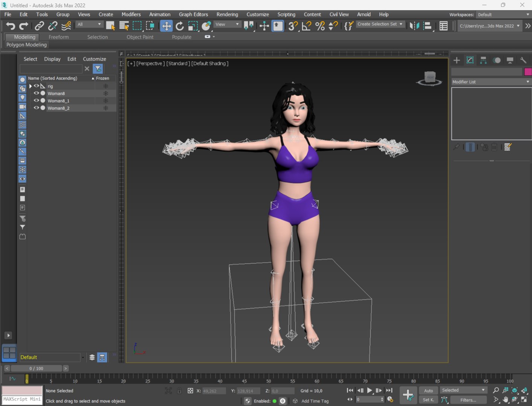Activate the Select and Move tool

pos(166,26)
